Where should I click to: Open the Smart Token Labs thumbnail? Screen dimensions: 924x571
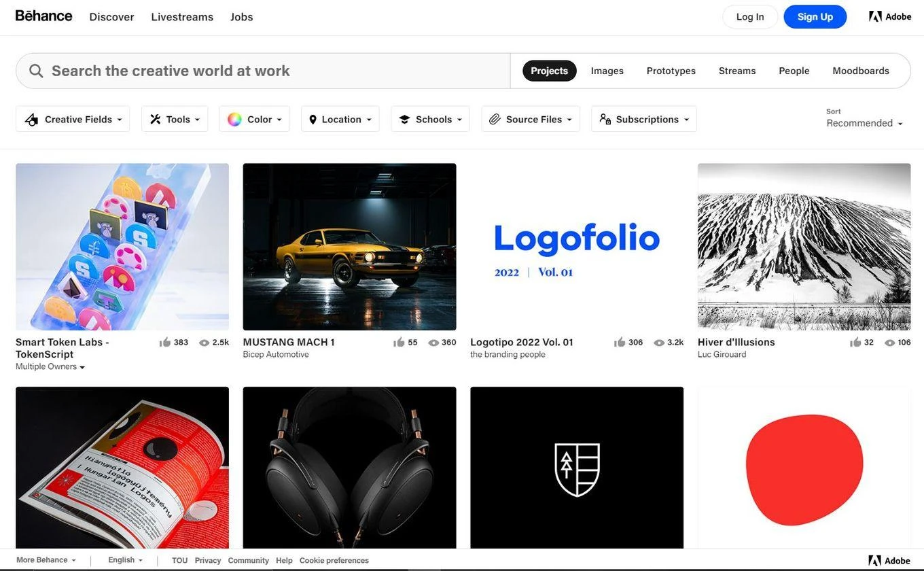[122, 247]
